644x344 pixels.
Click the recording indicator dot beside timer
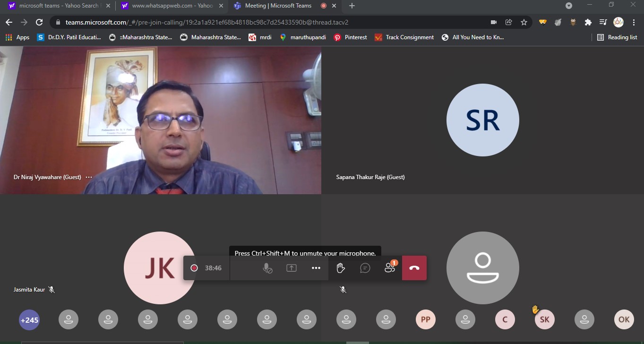194,268
